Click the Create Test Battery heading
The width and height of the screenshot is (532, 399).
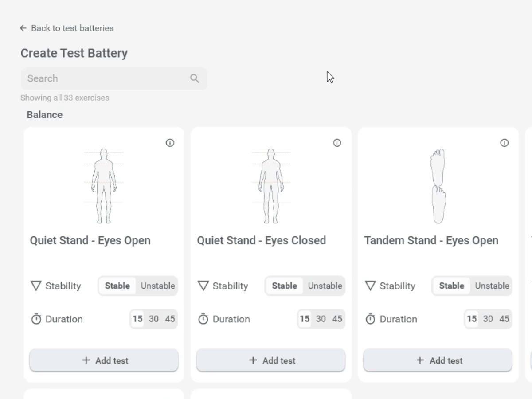click(74, 53)
